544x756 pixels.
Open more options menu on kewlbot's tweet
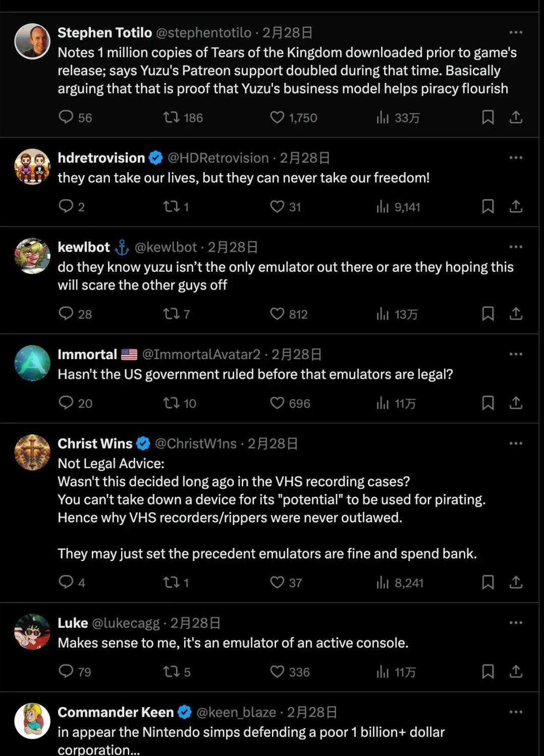[x=516, y=247]
